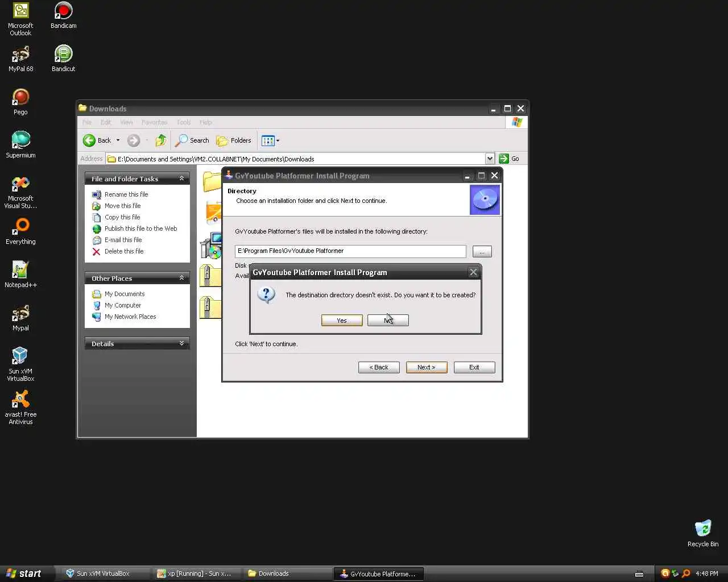This screenshot has width=728, height=582.
Task: Open the View menu in Downloads
Action: click(126, 122)
